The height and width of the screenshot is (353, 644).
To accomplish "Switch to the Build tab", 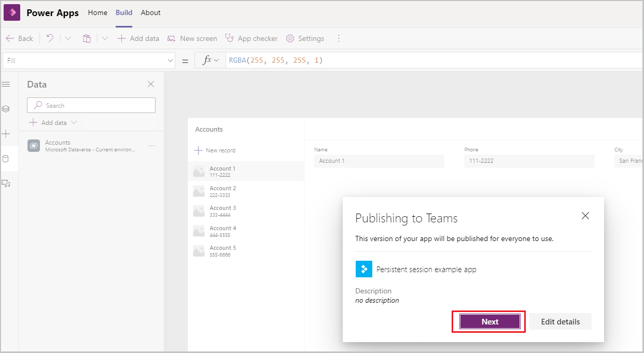I will tap(124, 12).
